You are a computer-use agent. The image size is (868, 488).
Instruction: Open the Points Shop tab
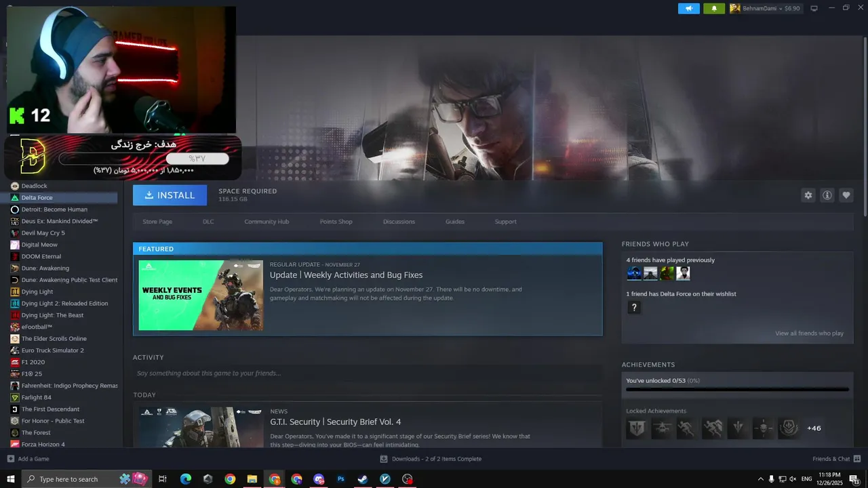pos(336,222)
